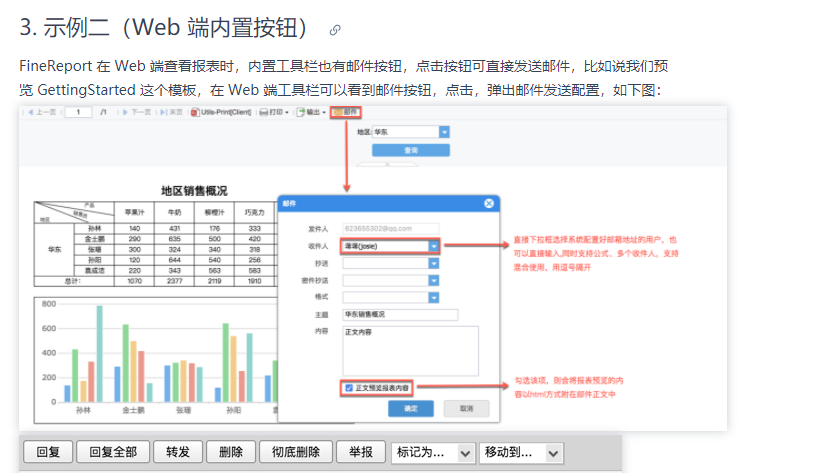This screenshot has height=473, width=833.
Task: Open the 标记为... dropdown
Action: coord(434,453)
